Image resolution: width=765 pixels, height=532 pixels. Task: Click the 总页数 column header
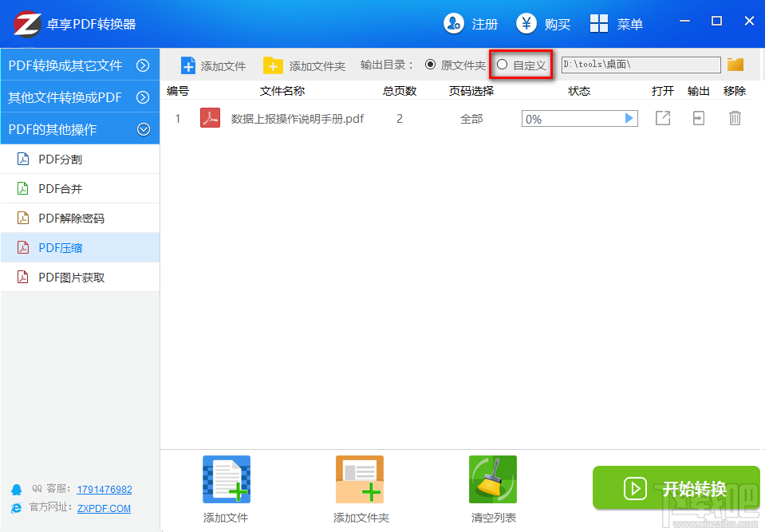[400, 91]
